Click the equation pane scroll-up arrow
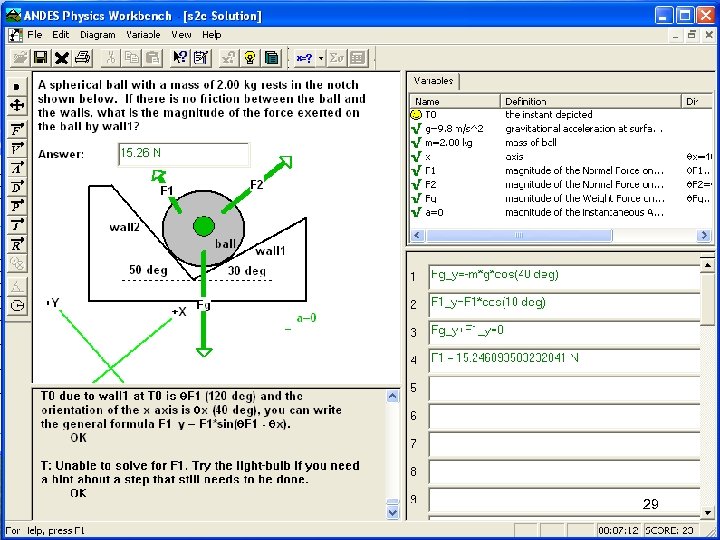Screen dimensions: 720x540 pyautogui.click(x=707, y=265)
